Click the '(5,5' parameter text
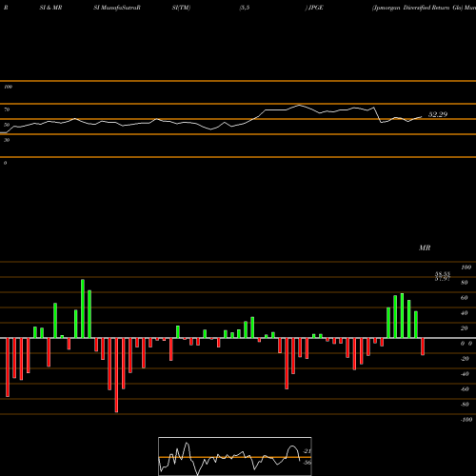 (x=245, y=8)
